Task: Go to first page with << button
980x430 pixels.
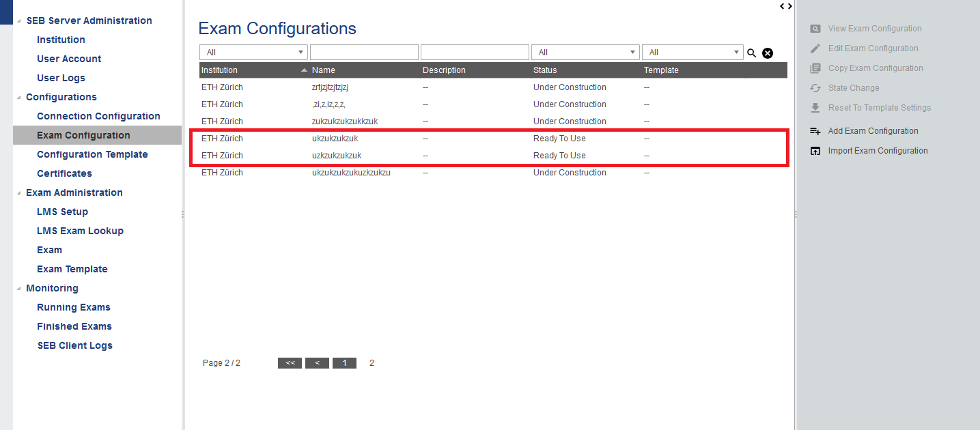Action: point(290,363)
